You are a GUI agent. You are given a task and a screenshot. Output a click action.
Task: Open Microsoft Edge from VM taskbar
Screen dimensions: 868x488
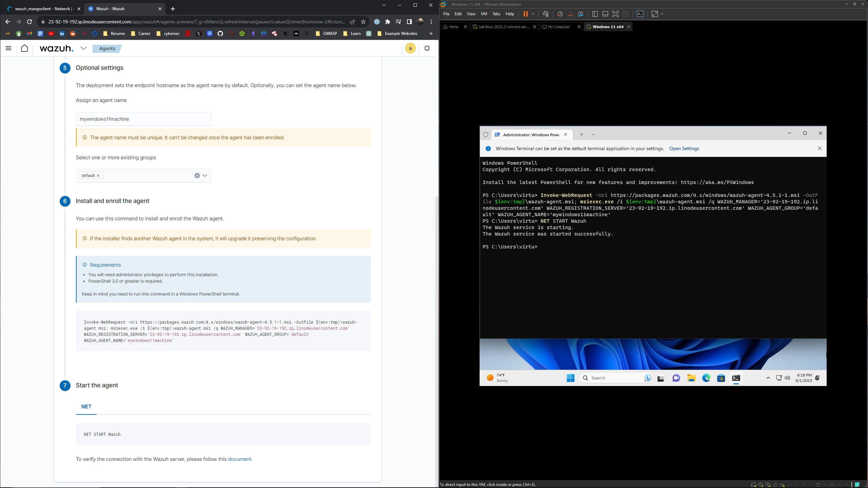706,378
